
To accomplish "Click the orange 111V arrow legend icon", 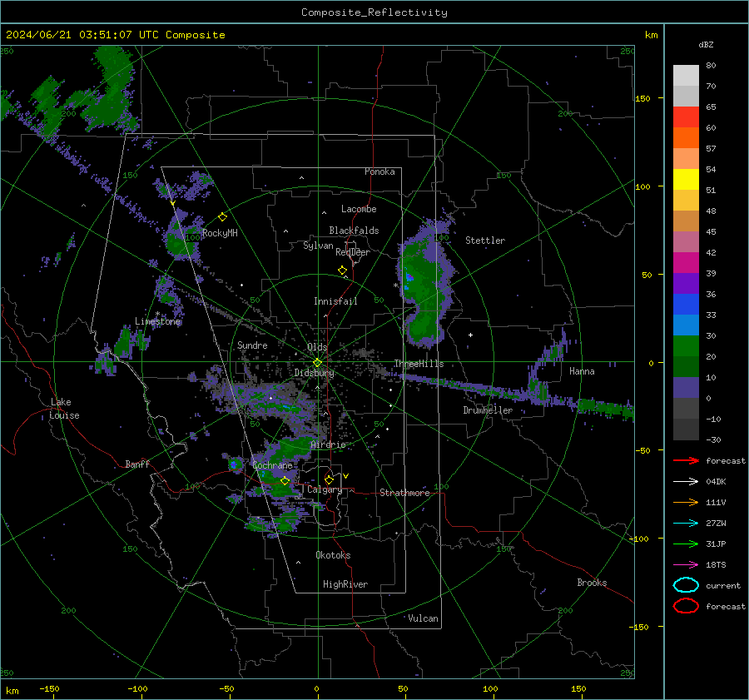I will pyautogui.click(x=686, y=502).
